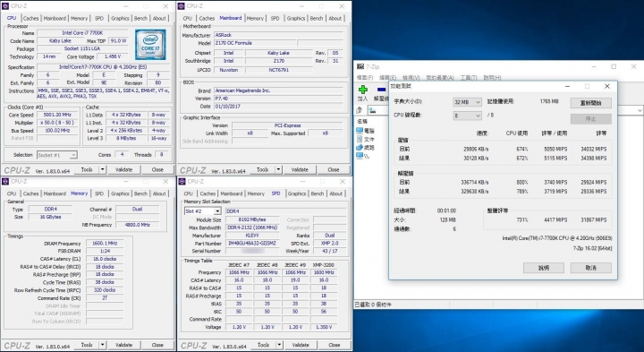The height and width of the screenshot is (352, 644).
Task: Switch to SPD tab in the Memory window
Action: pos(99,193)
